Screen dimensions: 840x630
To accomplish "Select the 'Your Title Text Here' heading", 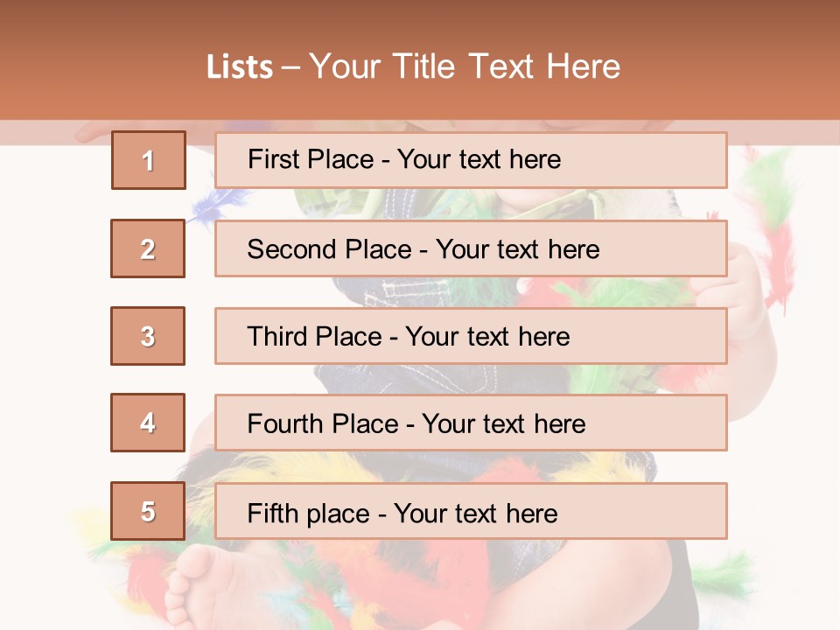I will tap(465, 67).
